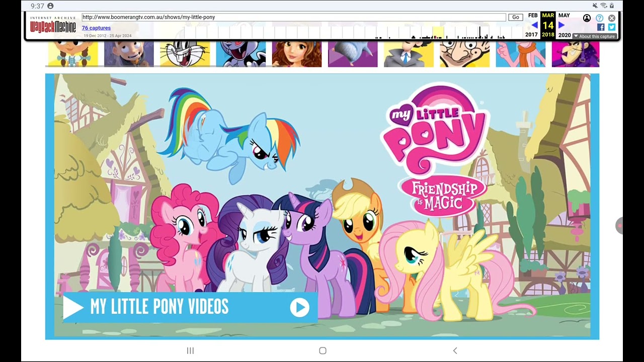This screenshot has height=362, width=644.
Task: Share this capture on Twitter
Action: [611, 27]
